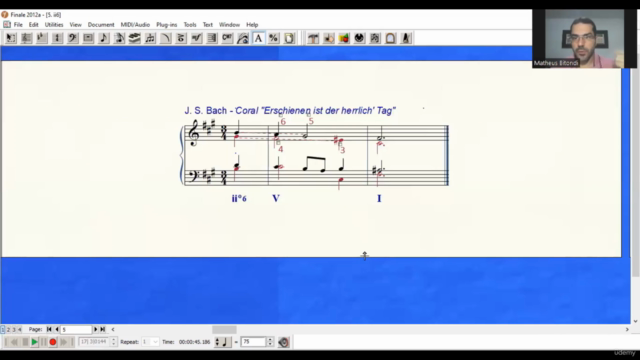640x360 pixels.
Task: Select the Measure tool
Action: (88, 38)
